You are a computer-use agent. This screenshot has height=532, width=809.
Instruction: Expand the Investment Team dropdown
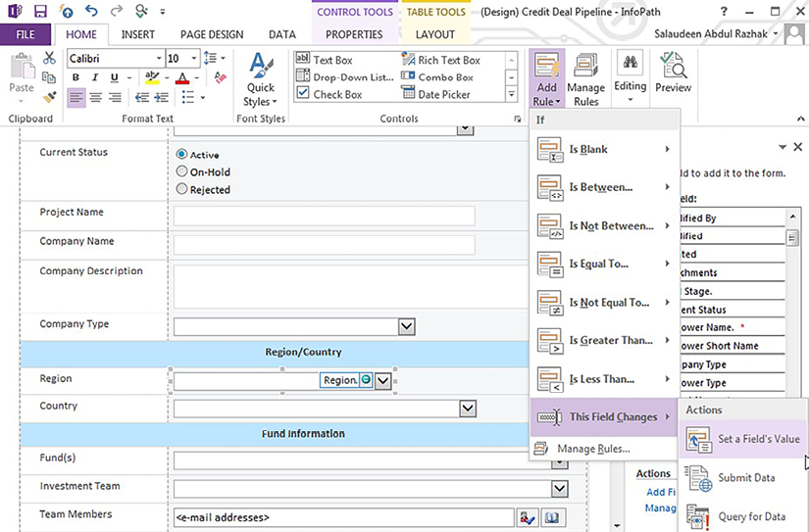[x=560, y=488]
